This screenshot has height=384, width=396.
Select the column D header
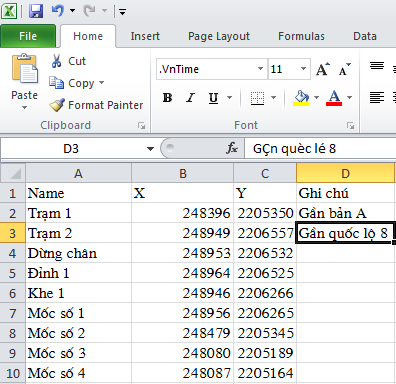pos(345,173)
